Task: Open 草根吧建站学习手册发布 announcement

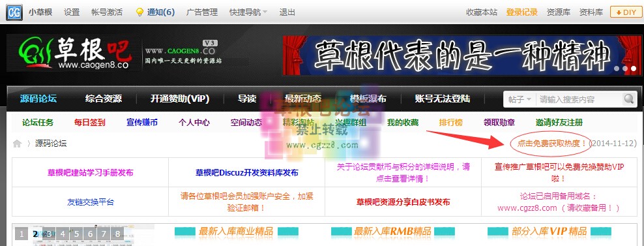Action: 91,173
